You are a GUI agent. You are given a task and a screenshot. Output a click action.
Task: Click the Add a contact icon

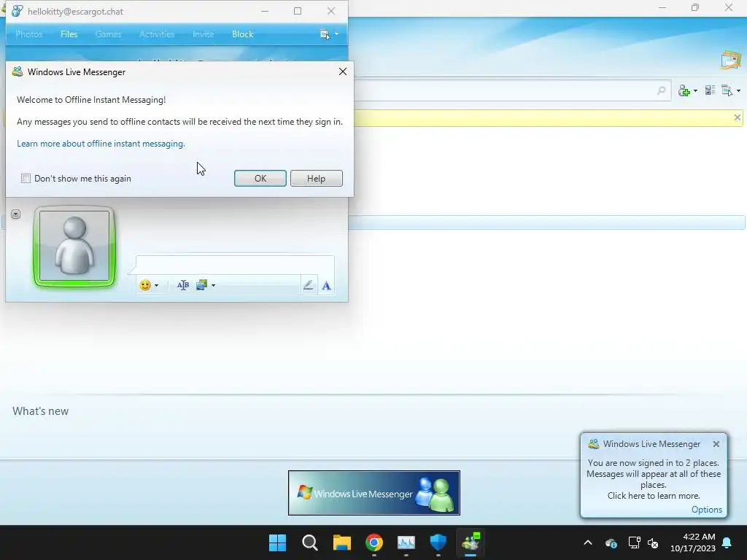(x=684, y=90)
